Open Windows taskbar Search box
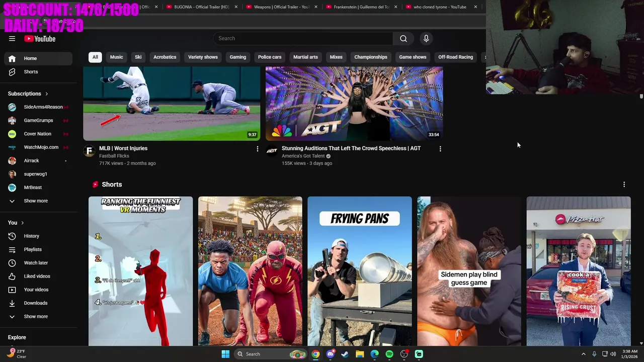 pos(271,354)
